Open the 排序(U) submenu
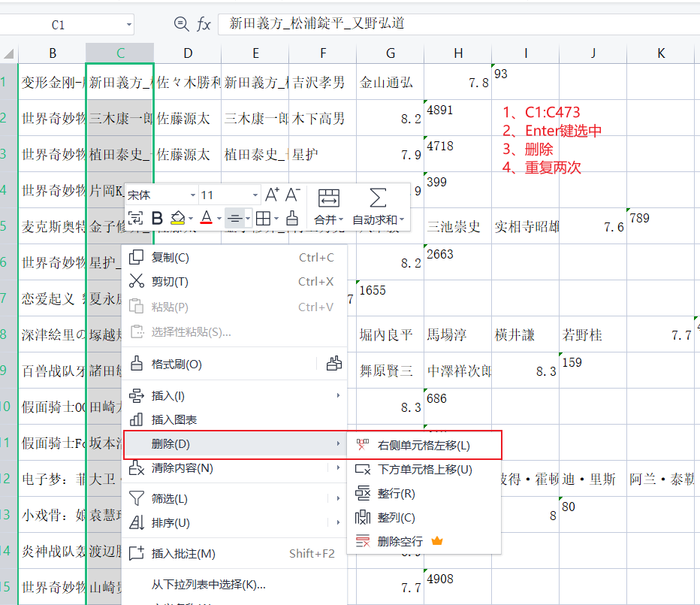This screenshot has height=605, width=700. (234, 523)
